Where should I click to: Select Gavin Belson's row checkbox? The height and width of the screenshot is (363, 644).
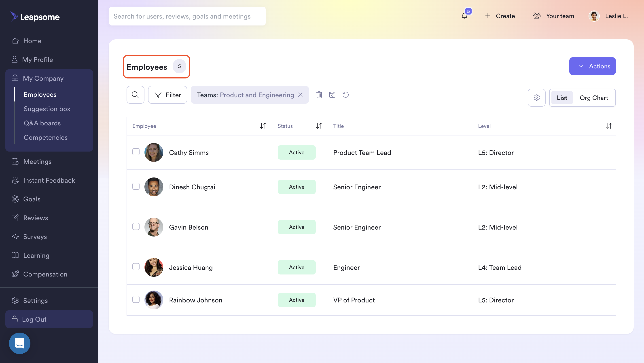click(136, 227)
